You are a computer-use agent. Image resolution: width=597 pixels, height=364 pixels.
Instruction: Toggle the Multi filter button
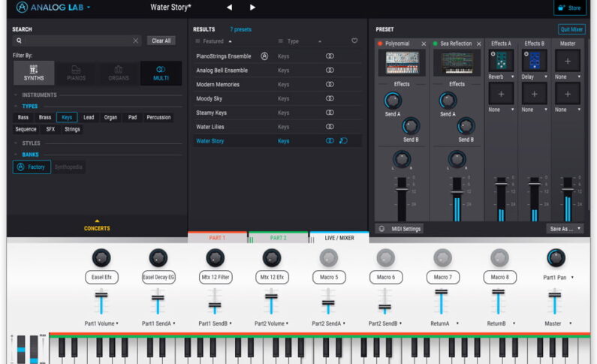[x=161, y=73]
